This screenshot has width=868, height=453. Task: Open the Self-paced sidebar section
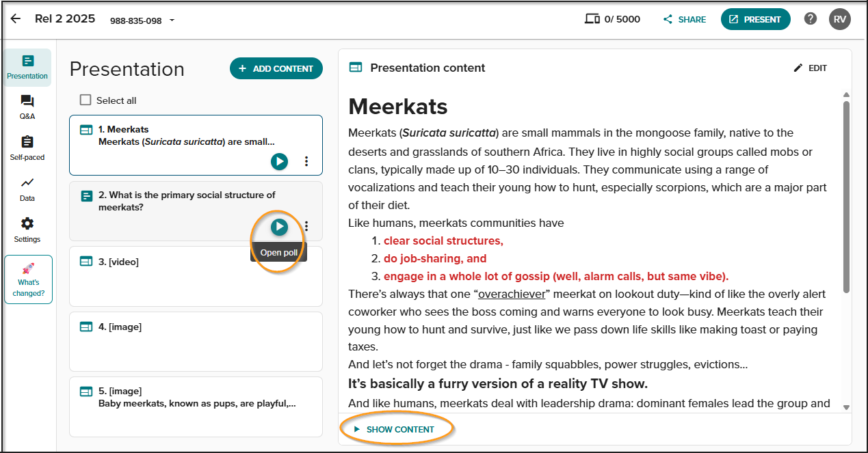click(x=27, y=148)
